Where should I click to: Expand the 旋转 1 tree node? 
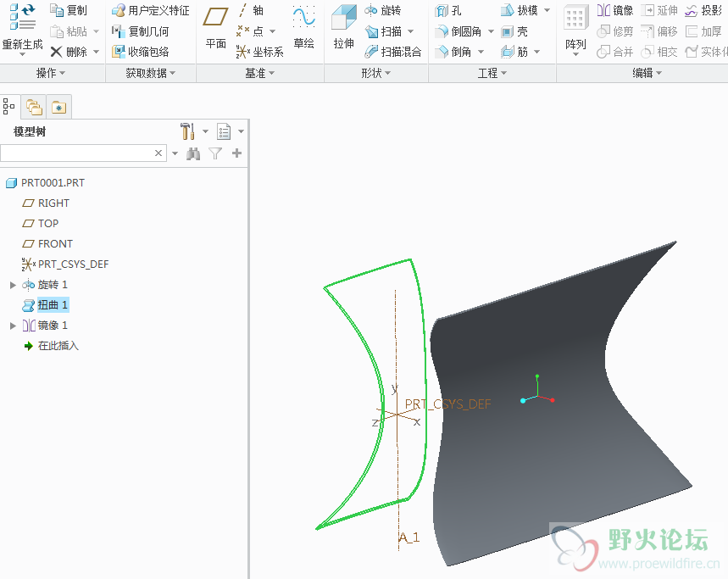click(x=13, y=285)
